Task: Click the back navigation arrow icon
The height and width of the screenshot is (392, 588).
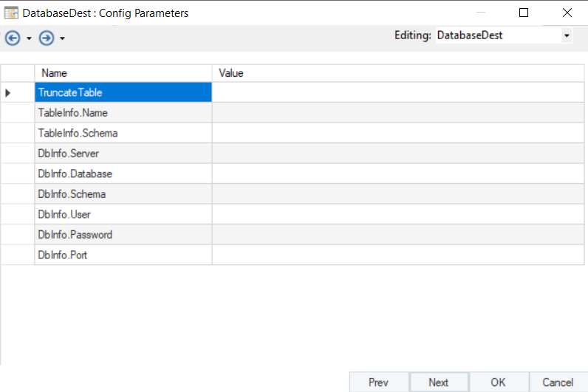Action: pyautogui.click(x=12, y=38)
